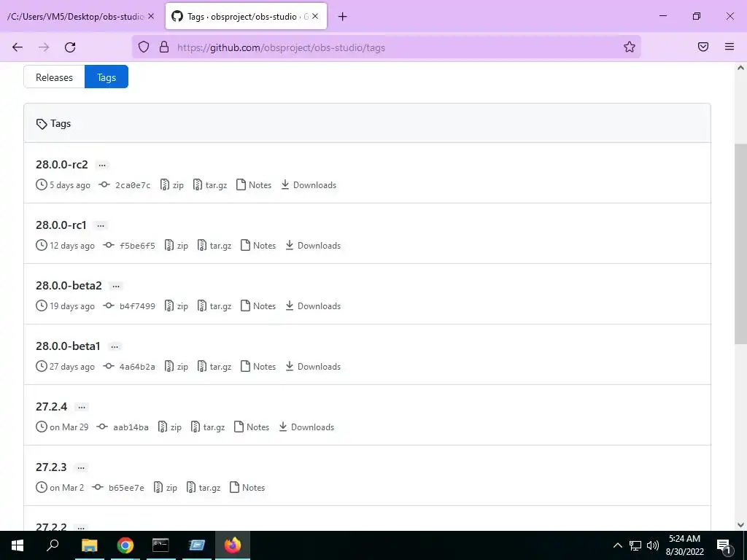Launch File Explorer from taskbar

[x=89, y=545]
